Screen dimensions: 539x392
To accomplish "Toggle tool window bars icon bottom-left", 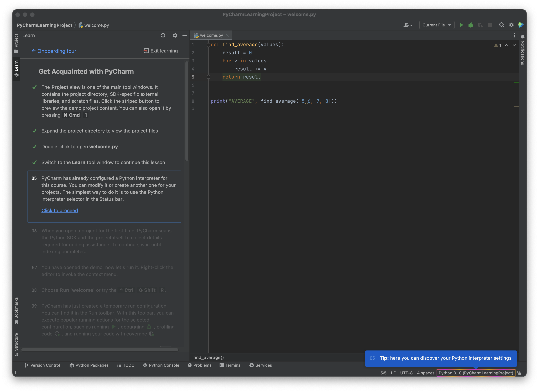I will 17,373.
